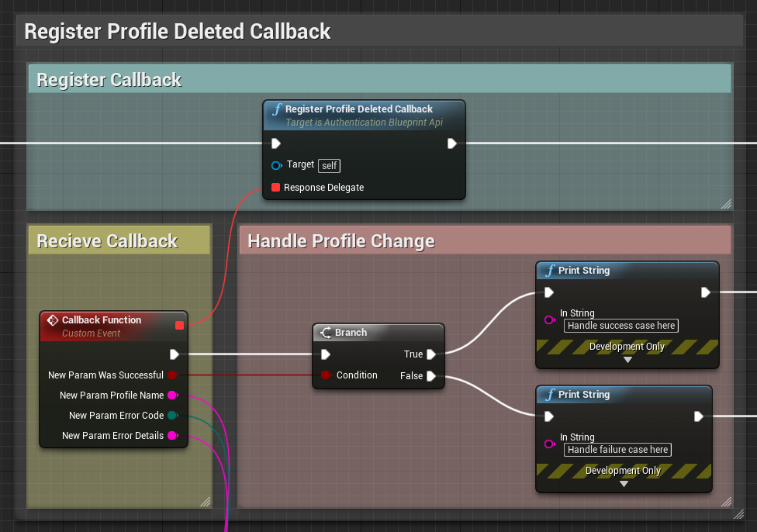
Task: Click New Param Profile Name output pin
Action: click(x=172, y=396)
